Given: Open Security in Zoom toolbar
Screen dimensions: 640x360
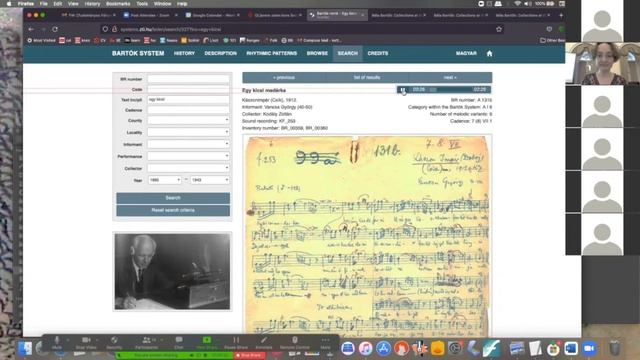Looking at the screenshot, I should tap(114, 342).
